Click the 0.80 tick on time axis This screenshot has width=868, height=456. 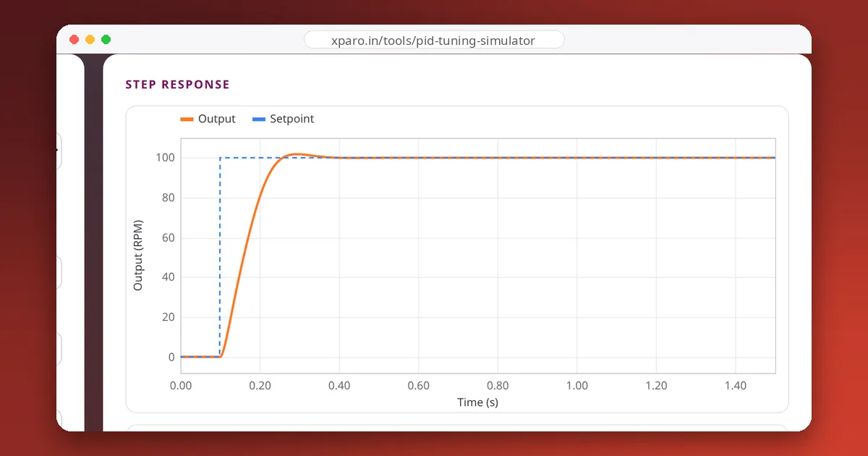498,386
